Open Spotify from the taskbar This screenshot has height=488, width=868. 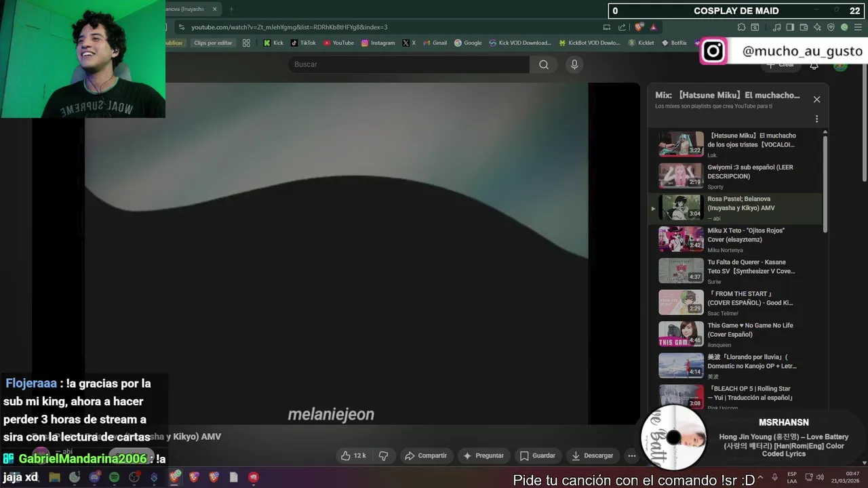[115, 477]
